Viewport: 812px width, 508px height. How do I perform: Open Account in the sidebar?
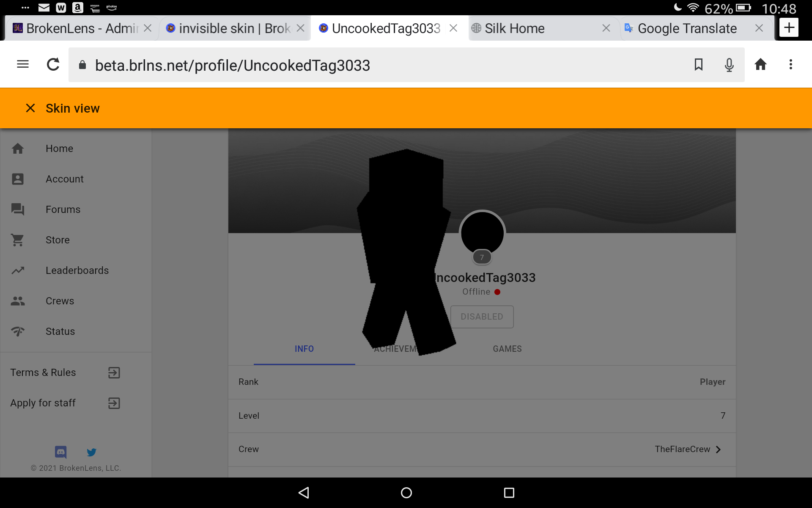[x=76, y=179]
